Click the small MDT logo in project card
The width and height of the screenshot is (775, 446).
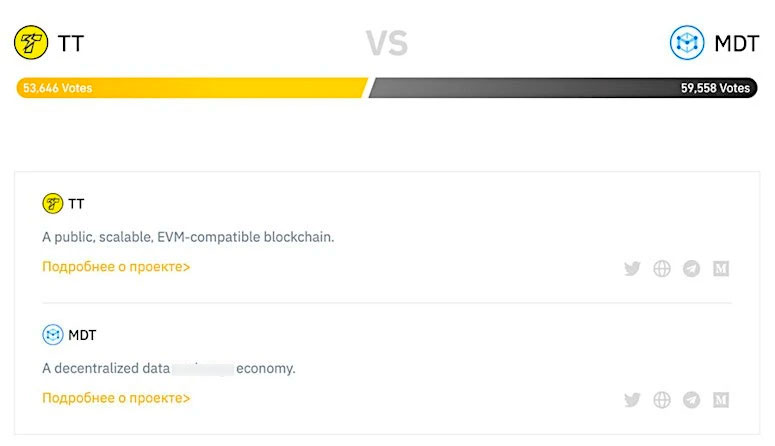[52, 335]
